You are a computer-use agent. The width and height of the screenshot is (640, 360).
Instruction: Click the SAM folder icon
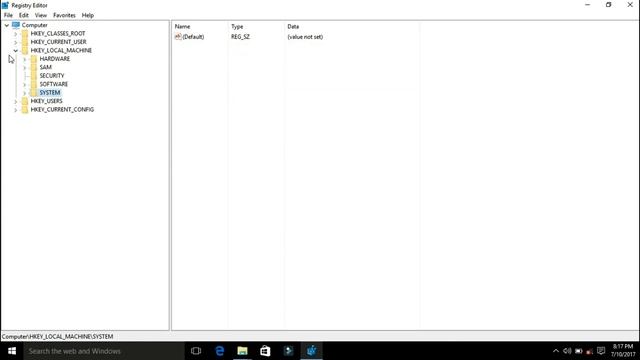(x=34, y=67)
